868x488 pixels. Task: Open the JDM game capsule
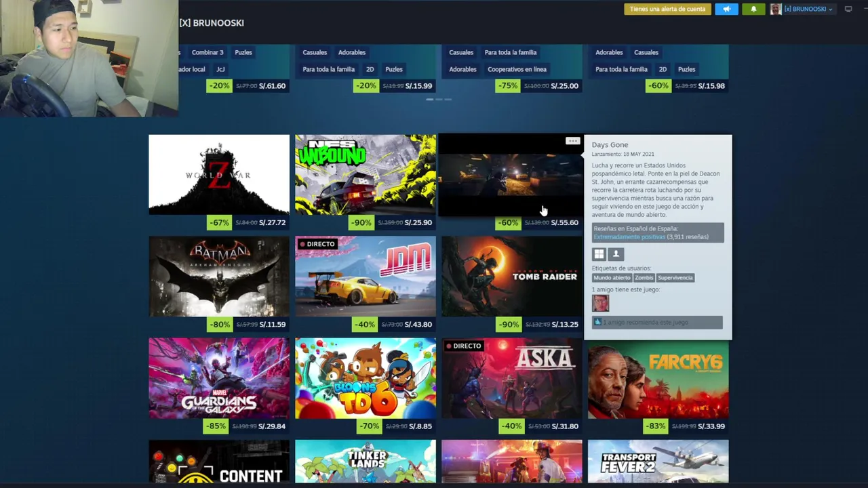pyautogui.click(x=366, y=277)
